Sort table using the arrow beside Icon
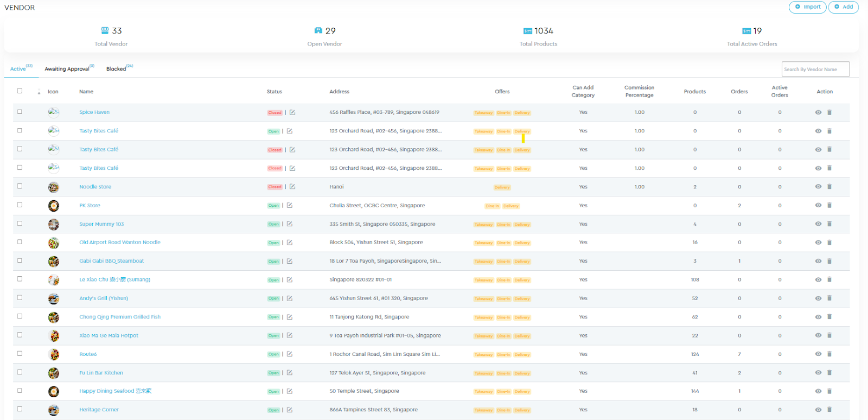This screenshot has width=868, height=420. (x=39, y=92)
